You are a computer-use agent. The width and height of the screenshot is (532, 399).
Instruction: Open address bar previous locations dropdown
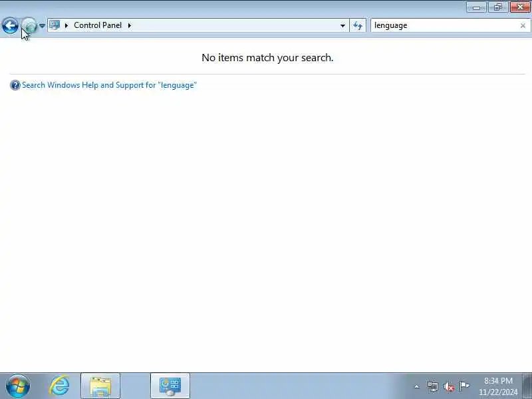click(342, 25)
